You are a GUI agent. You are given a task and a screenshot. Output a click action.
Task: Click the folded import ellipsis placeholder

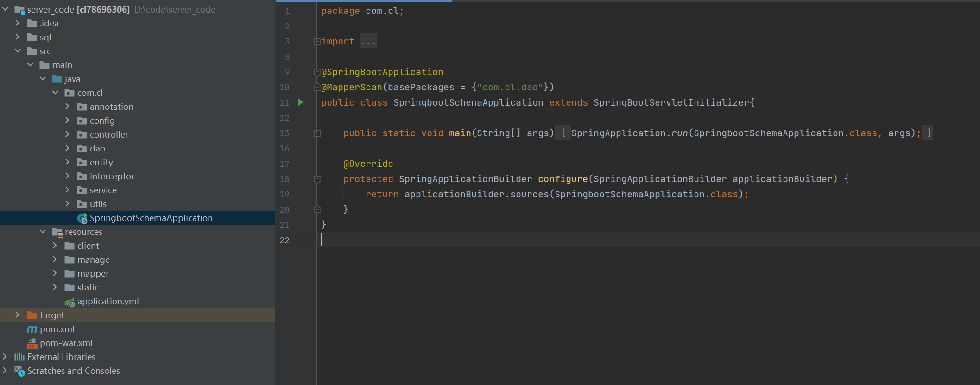[368, 41]
